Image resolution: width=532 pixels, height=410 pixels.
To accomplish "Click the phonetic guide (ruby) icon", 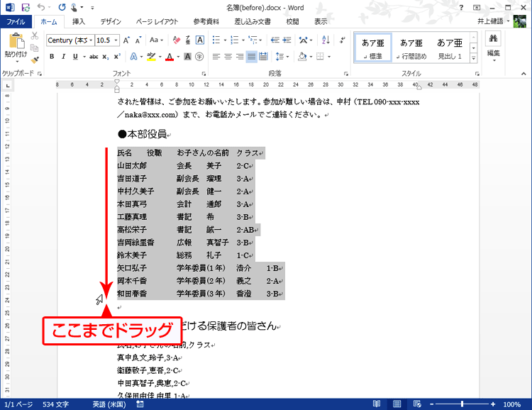I will coord(188,40).
